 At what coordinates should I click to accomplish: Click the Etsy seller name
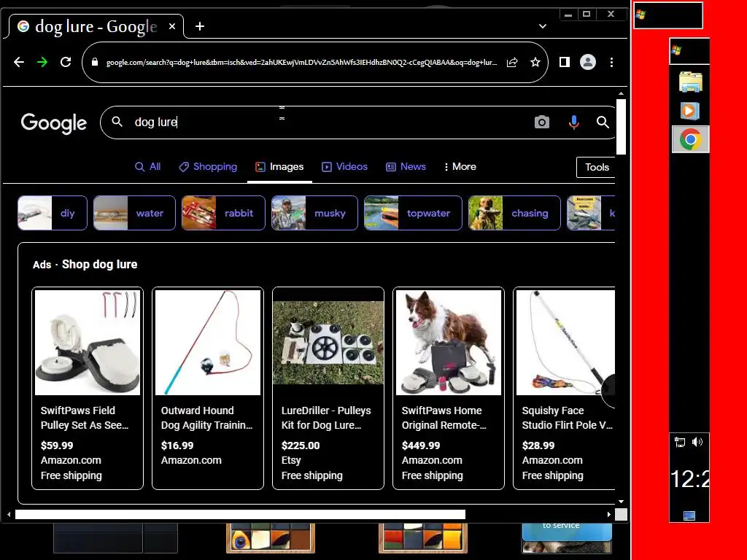point(291,461)
